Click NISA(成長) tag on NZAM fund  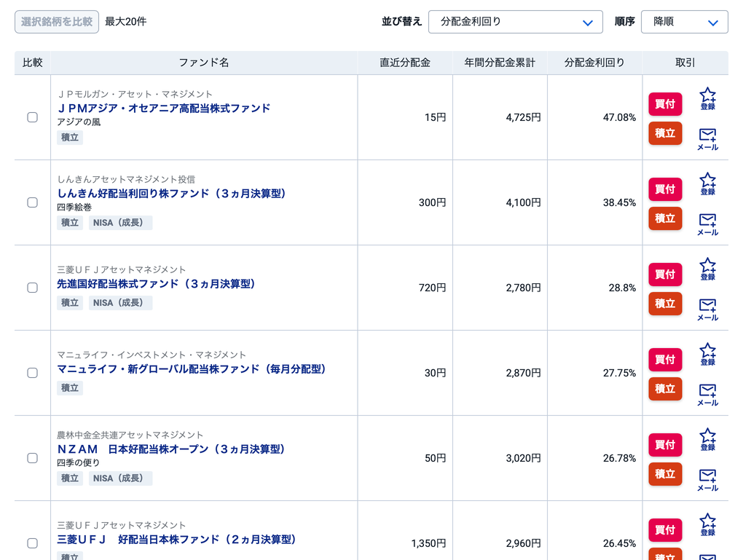pyautogui.click(x=120, y=478)
